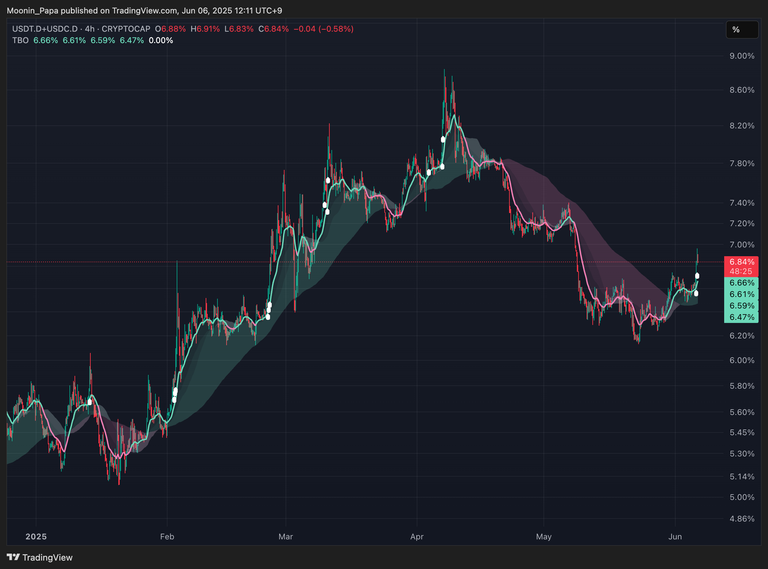This screenshot has height=569, width=768.
Task: Click the green 6.61% axis label
Action: [742, 294]
